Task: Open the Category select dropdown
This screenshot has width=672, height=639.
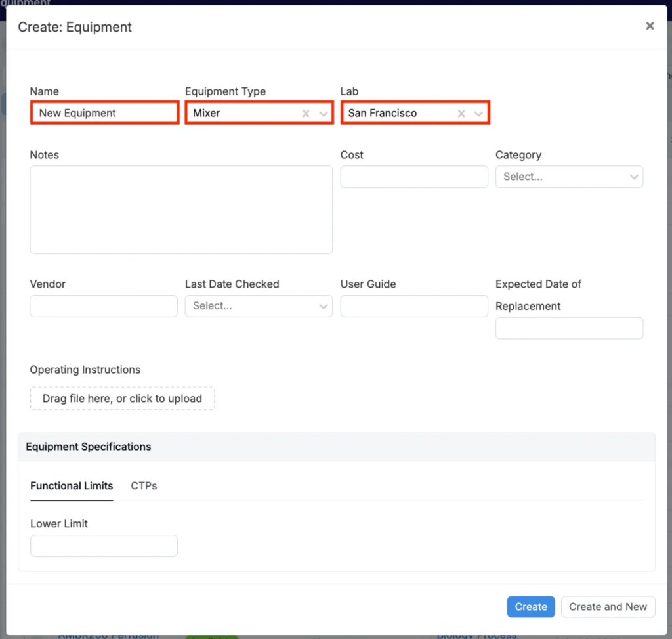Action: point(569,177)
